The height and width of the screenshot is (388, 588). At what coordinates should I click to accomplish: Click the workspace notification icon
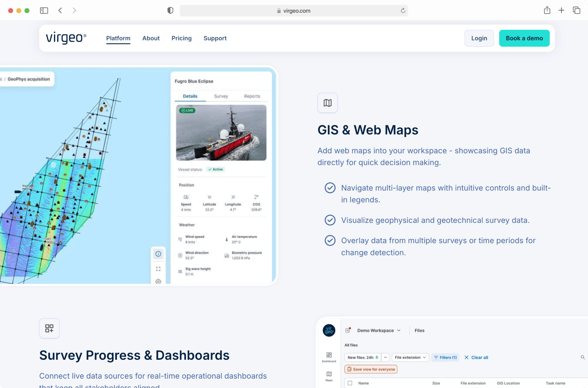pos(348,330)
